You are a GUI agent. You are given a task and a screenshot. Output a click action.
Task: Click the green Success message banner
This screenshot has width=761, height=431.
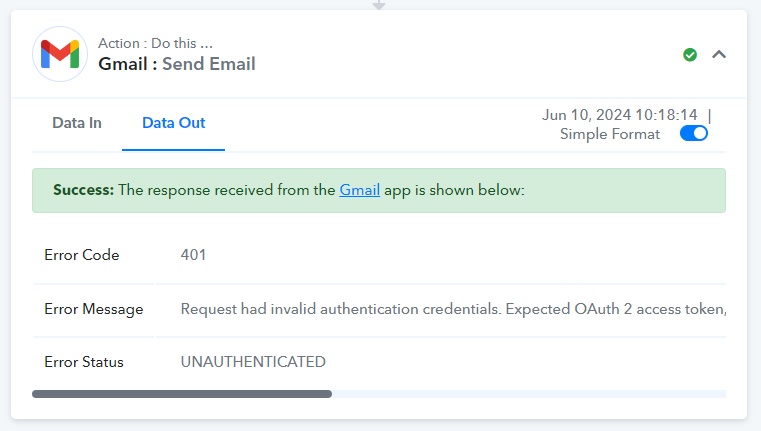click(379, 190)
